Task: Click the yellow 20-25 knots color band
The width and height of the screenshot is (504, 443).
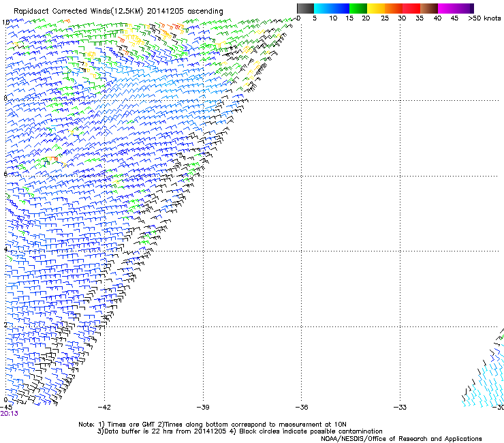Action: pos(376,8)
